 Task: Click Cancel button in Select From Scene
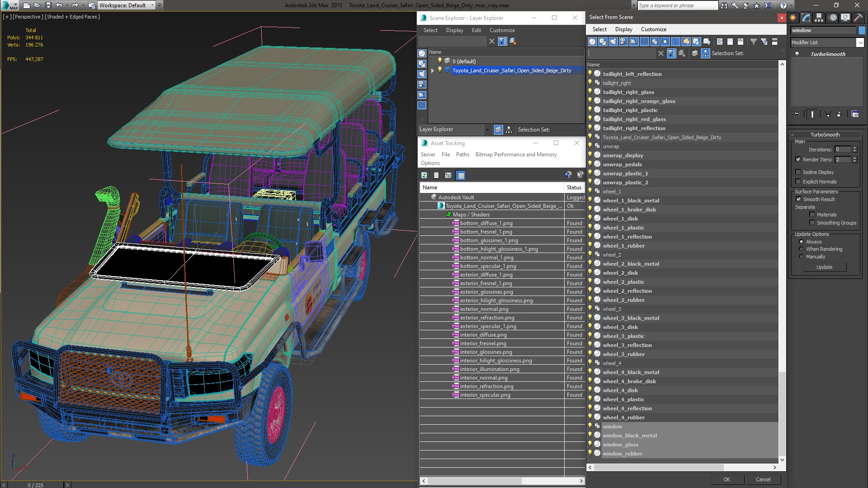pos(763,479)
